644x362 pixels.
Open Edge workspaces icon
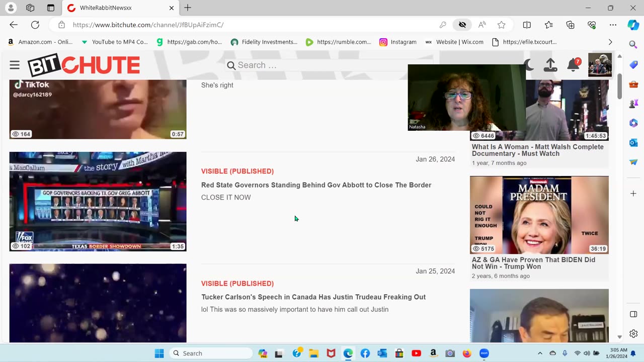click(30, 8)
